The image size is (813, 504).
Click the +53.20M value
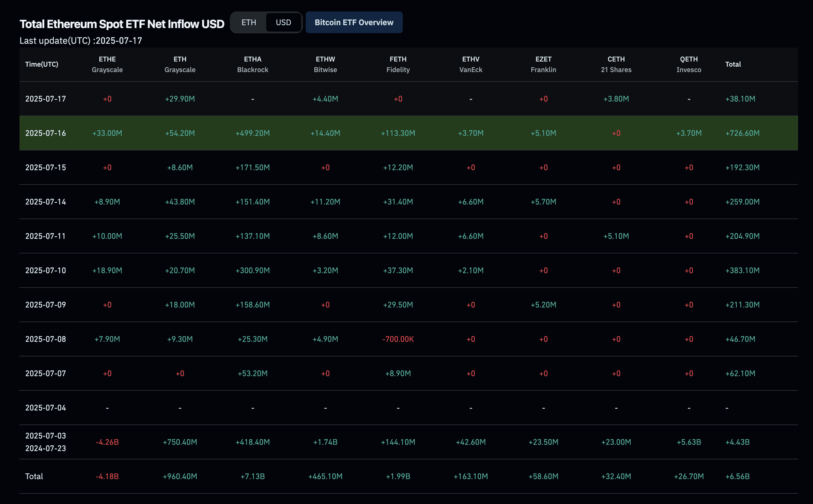252,374
